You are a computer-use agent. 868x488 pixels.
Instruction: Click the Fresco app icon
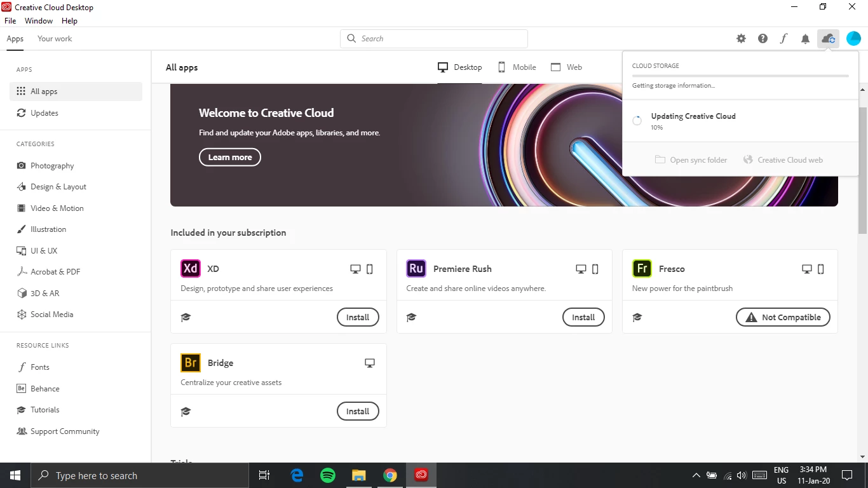point(642,268)
